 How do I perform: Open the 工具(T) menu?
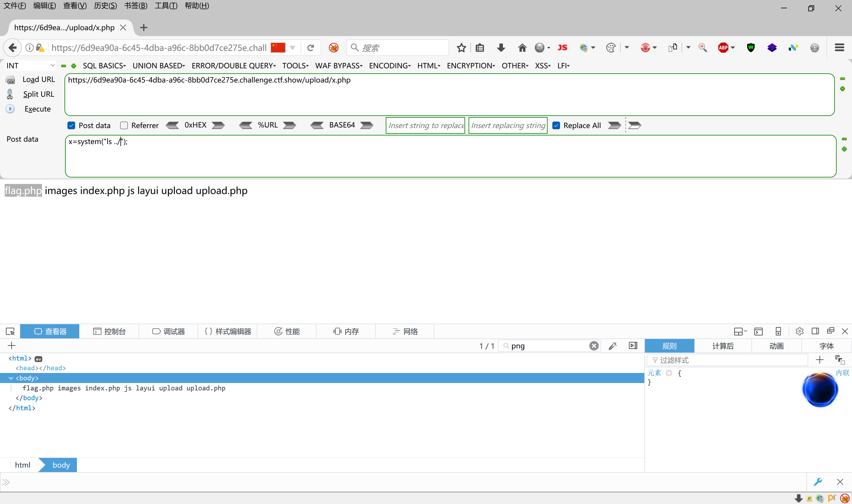166,6
